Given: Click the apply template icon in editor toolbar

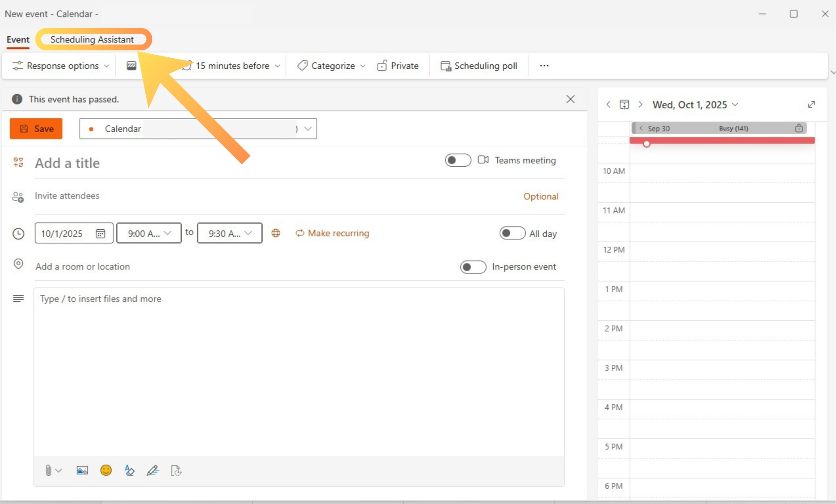Looking at the screenshot, I should tap(176, 471).
